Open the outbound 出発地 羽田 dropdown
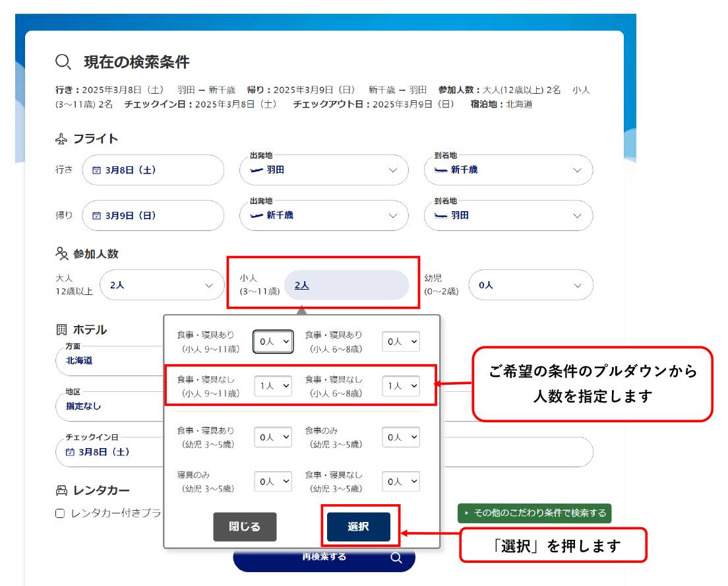The image size is (728, 586). (324, 170)
